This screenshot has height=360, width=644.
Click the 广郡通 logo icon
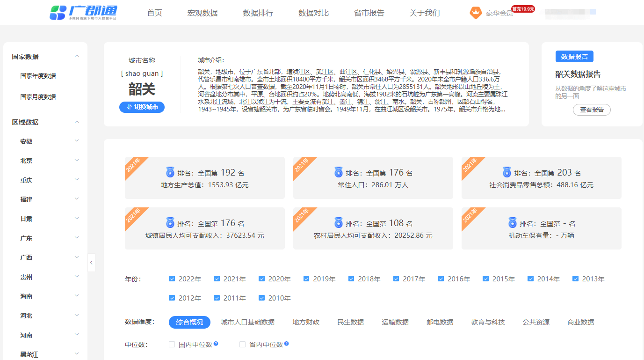58,13
